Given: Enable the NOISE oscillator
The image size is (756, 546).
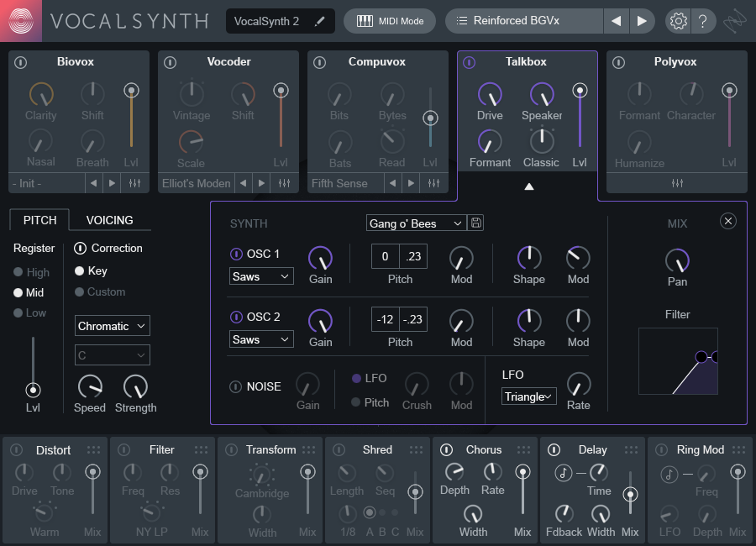Looking at the screenshot, I should [x=235, y=386].
